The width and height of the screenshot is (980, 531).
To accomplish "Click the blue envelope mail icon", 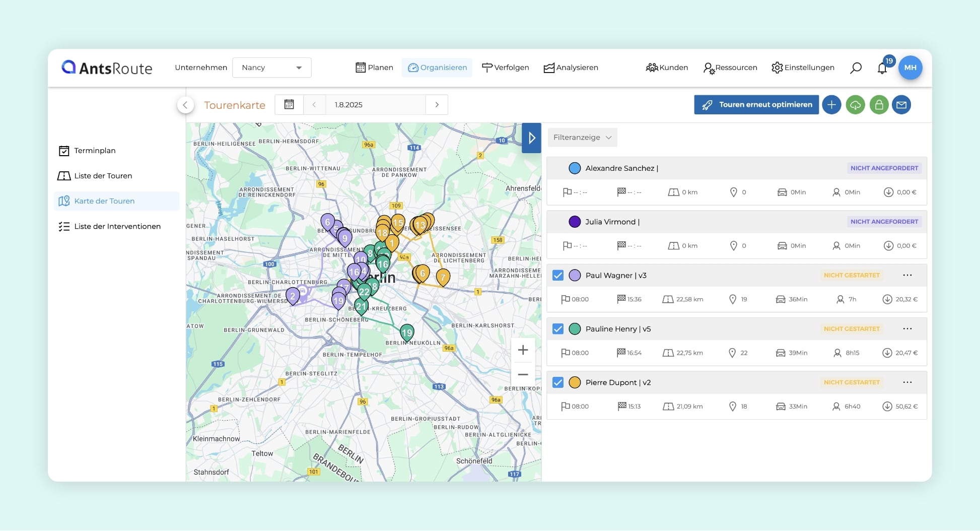I will pos(901,105).
